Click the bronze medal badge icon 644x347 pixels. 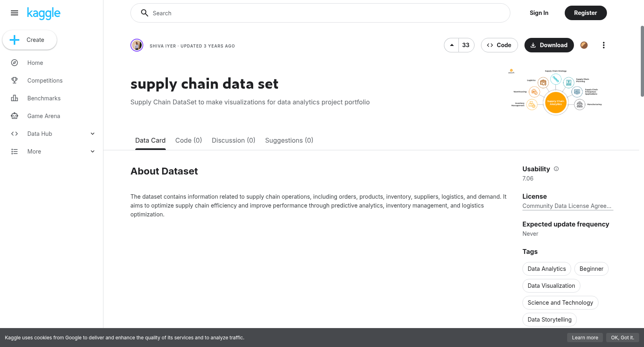(584, 45)
